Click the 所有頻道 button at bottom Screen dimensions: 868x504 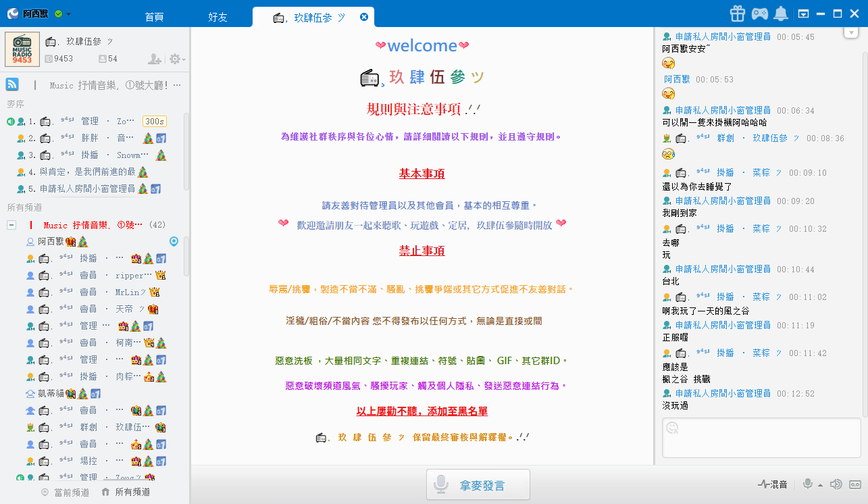pos(126,493)
